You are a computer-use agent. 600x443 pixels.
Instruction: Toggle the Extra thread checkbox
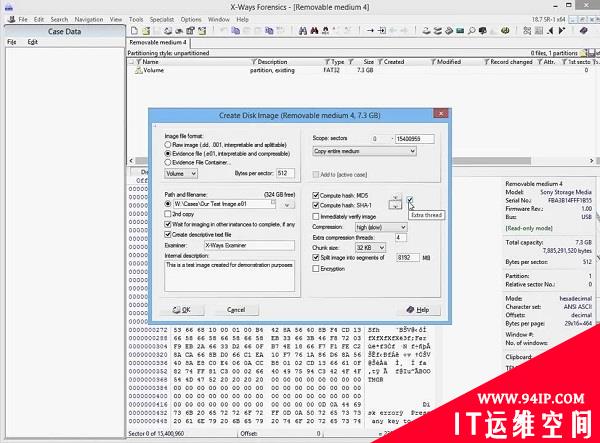[410, 199]
